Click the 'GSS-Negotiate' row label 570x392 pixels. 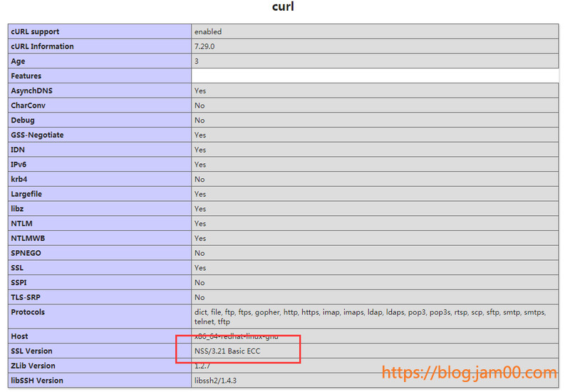[37, 135]
